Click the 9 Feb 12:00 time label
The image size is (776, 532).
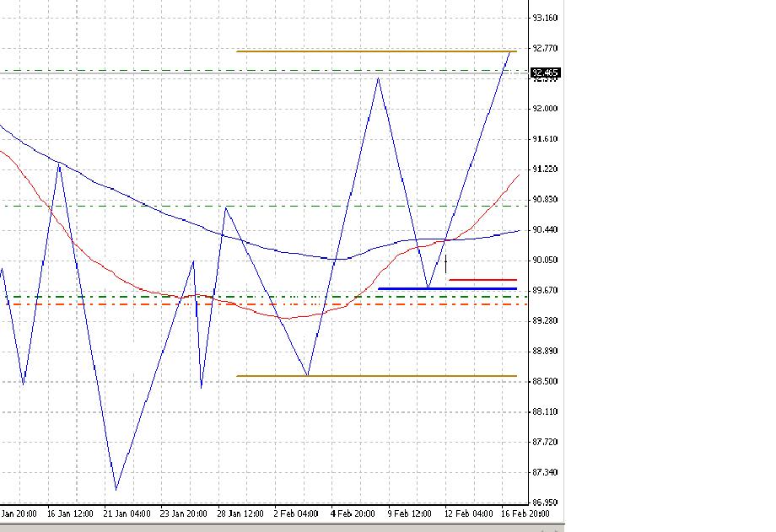409,513
